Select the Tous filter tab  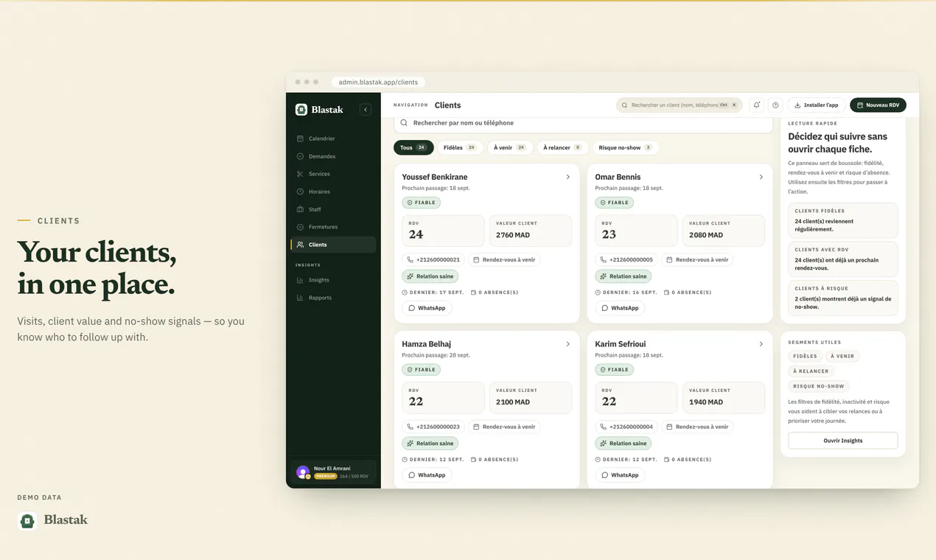pos(413,147)
